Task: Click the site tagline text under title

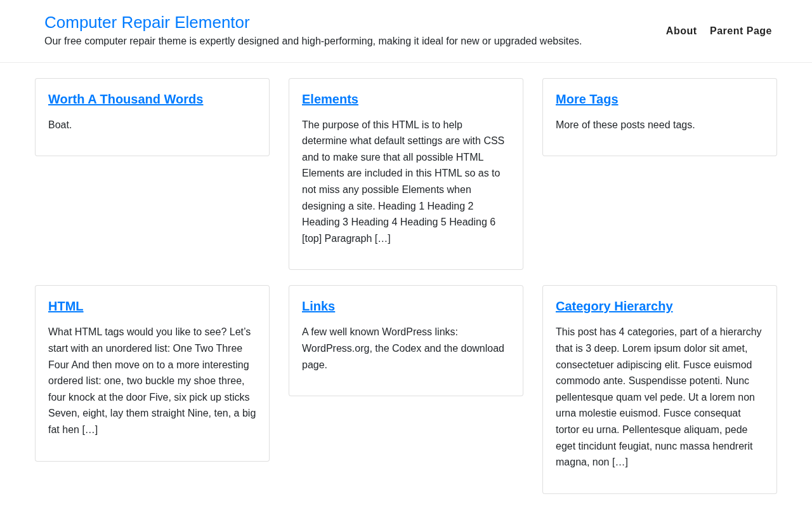Action: pos(313,41)
